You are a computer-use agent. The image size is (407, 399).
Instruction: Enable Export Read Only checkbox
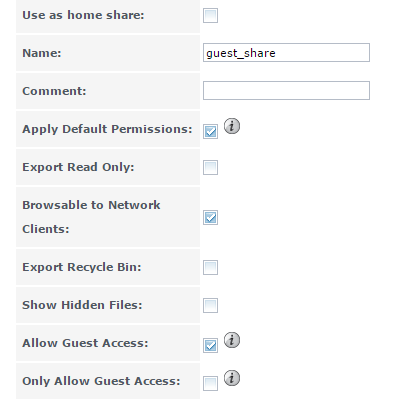coord(210,167)
